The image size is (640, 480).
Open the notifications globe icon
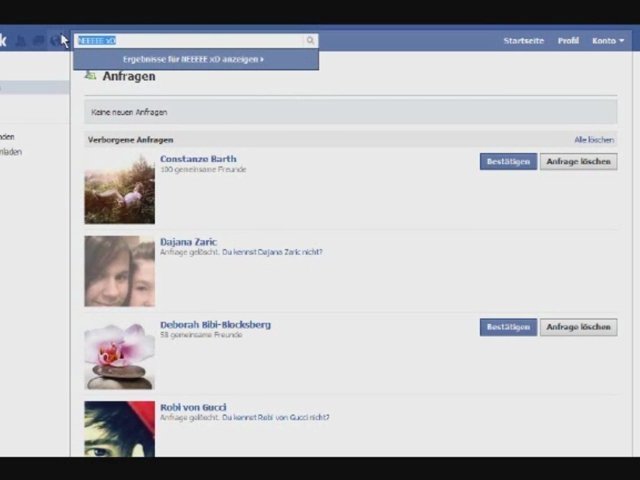point(55,41)
